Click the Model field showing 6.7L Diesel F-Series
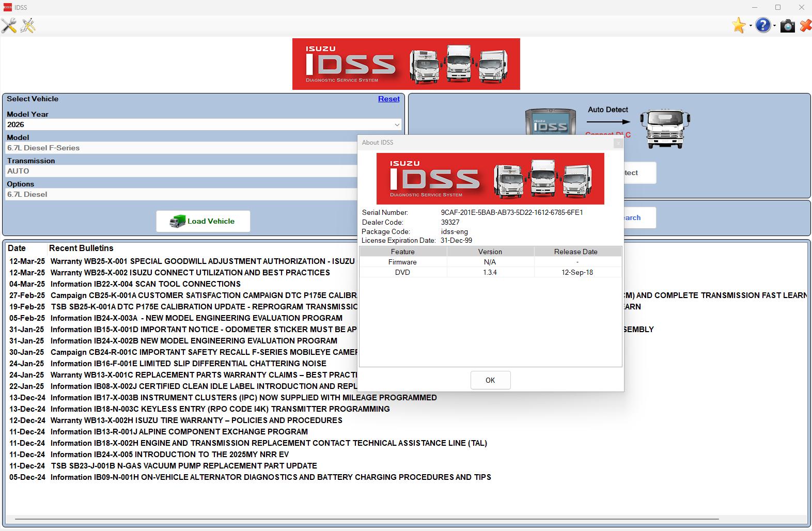This screenshot has height=531, width=812. point(182,148)
